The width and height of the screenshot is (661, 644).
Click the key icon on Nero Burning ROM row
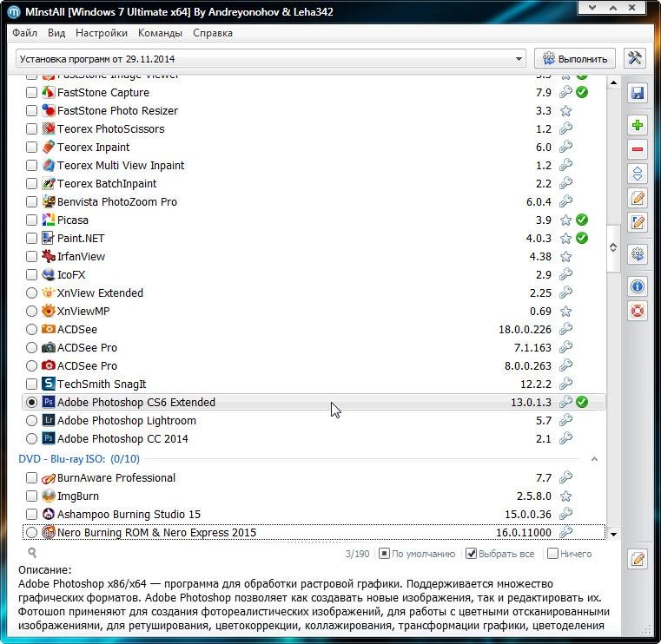click(x=565, y=532)
